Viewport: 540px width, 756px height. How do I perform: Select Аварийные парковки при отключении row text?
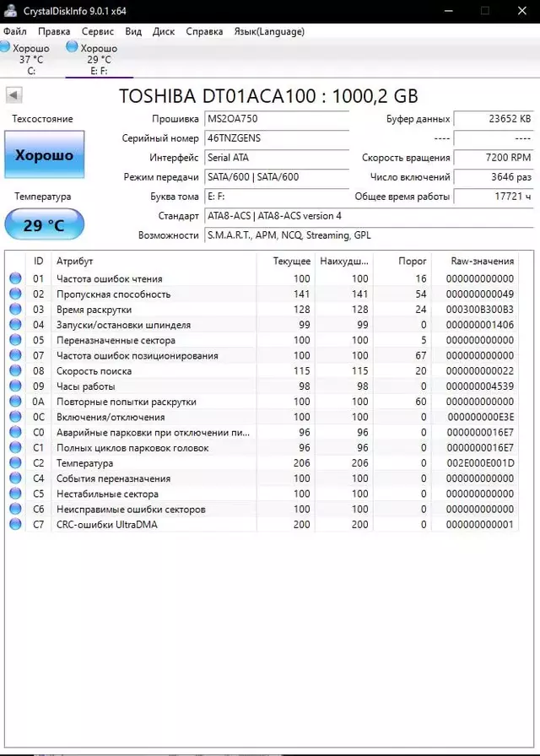[x=154, y=433]
